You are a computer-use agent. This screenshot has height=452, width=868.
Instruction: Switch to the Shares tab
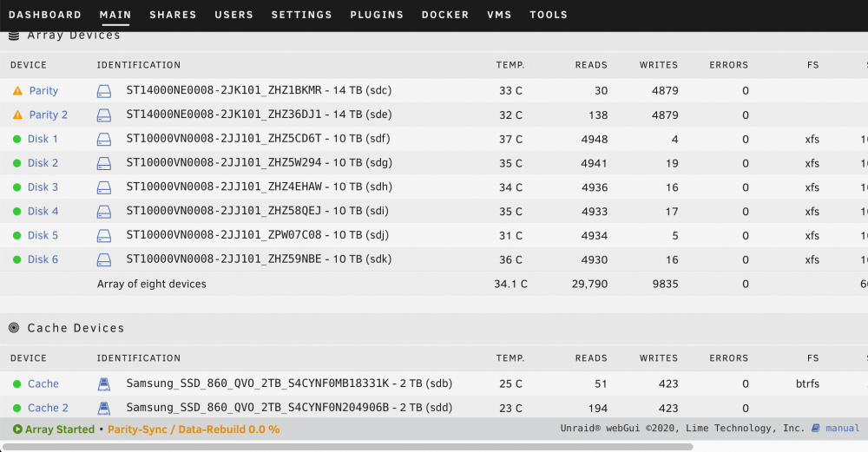click(x=173, y=15)
